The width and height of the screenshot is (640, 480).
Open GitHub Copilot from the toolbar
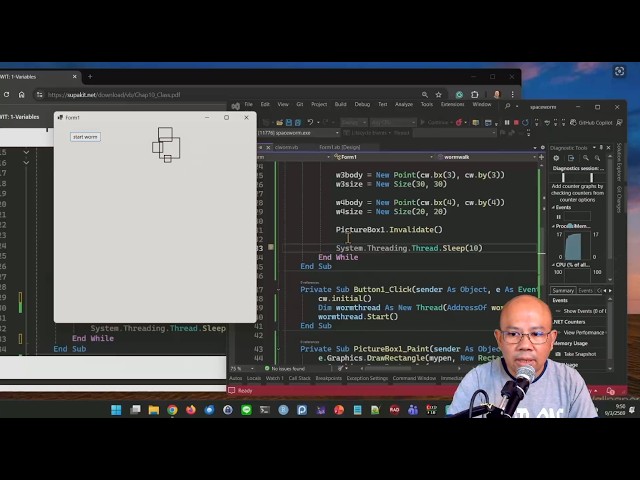click(592, 122)
